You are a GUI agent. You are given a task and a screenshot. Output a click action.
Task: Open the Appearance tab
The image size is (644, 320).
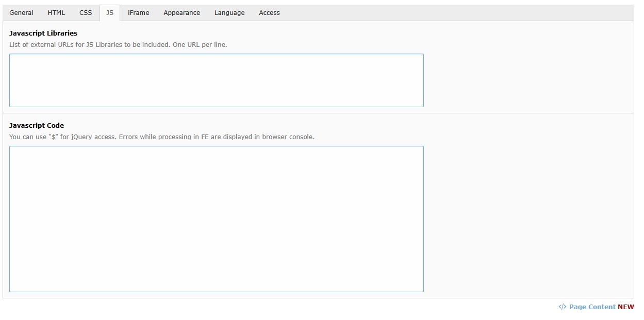pyautogui.click(x=181, y=13)
